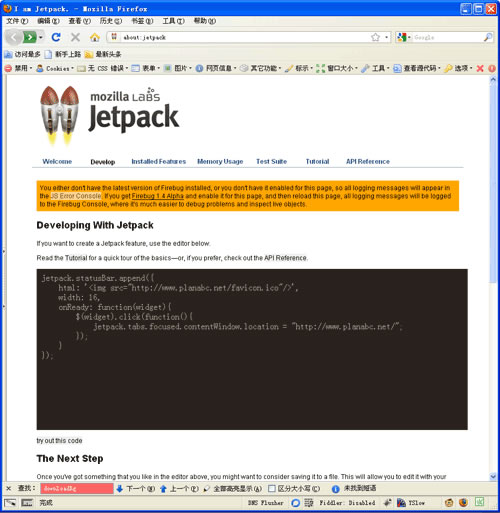This screenshot has height=513, width=500.
Task: Expand the 选项 Options toolbar menu
Action: click(x=458, y=68)
